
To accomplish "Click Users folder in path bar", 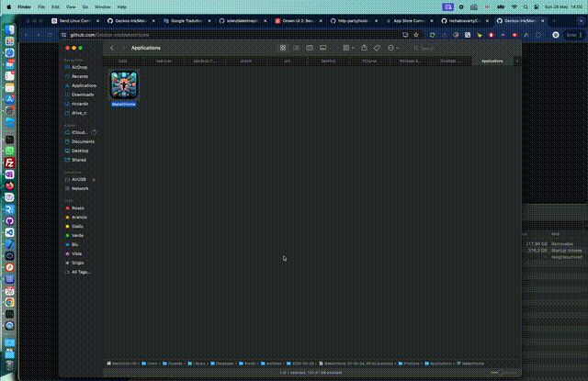I will click(149, 364).
